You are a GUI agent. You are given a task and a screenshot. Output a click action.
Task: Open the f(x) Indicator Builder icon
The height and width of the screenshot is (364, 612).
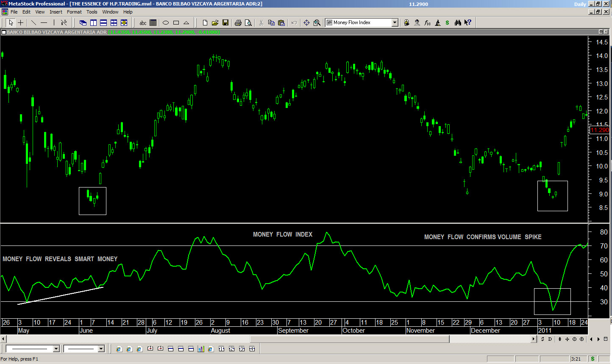(x=427, y=22)
